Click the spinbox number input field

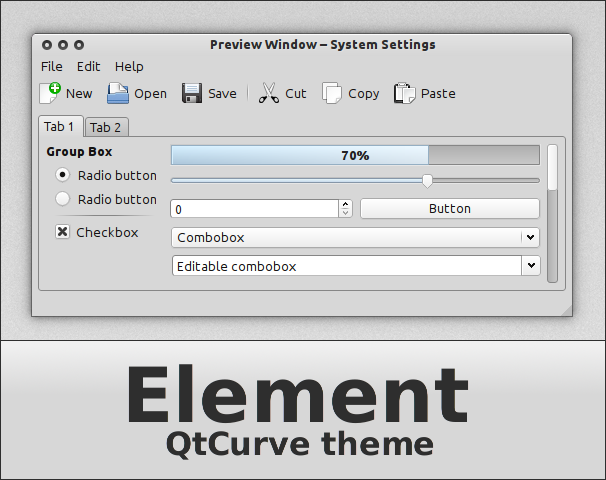coord(254,209)
